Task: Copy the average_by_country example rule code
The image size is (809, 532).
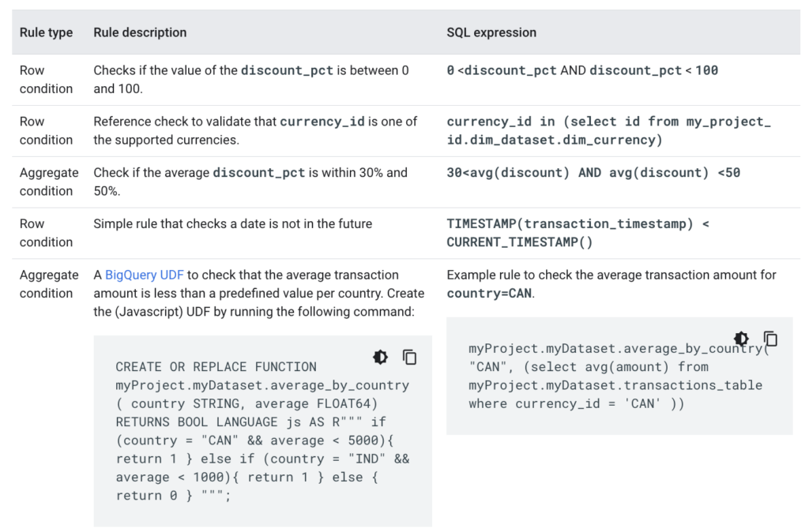Action: [770, 339]
